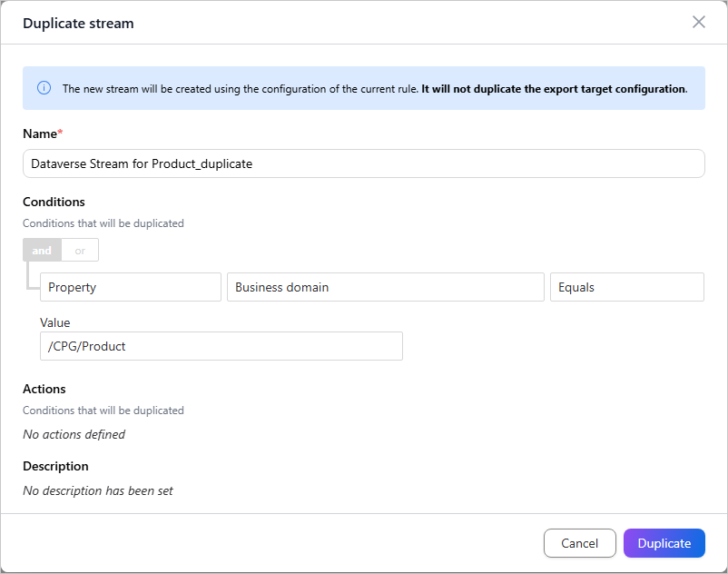Confirm with the Duplicate button
728x574 pixels.
(x=664, y=543)
